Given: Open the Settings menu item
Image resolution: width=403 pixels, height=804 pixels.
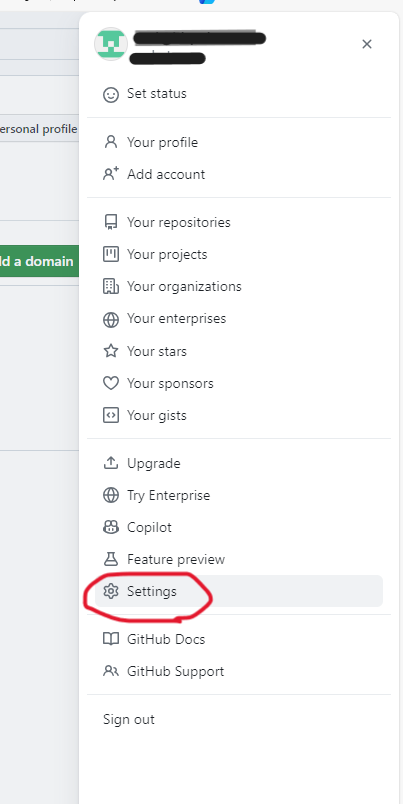Looking at the screenshot, I should [x=239, y=591].
